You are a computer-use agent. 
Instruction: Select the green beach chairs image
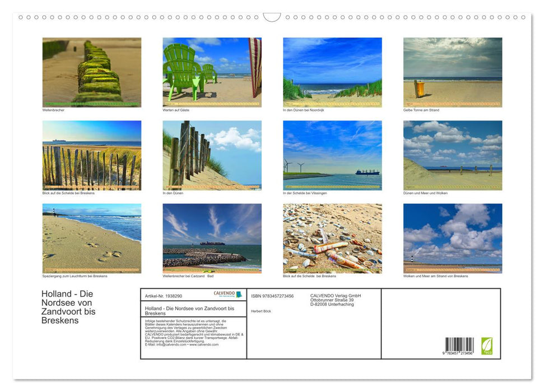pyautogui.click(x=212, y=72)
